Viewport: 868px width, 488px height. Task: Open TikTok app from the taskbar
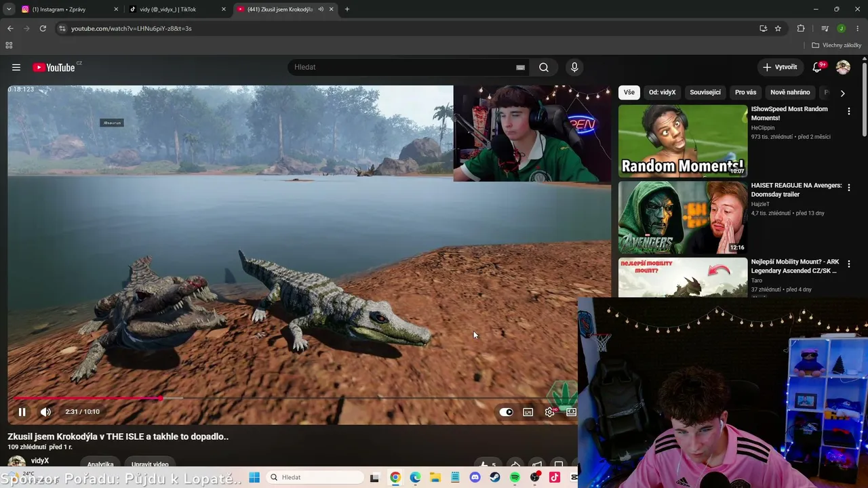pos(555,477)
